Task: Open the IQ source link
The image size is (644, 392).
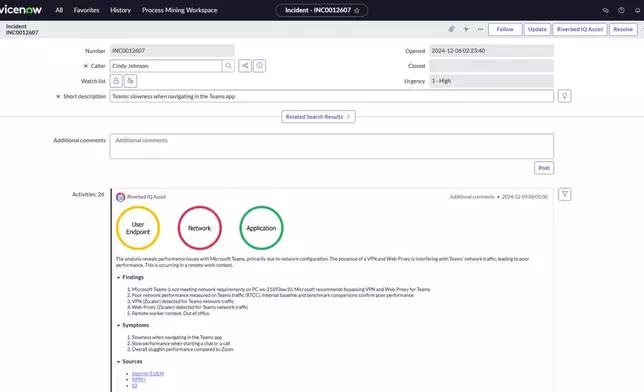Action: (134, 386)
